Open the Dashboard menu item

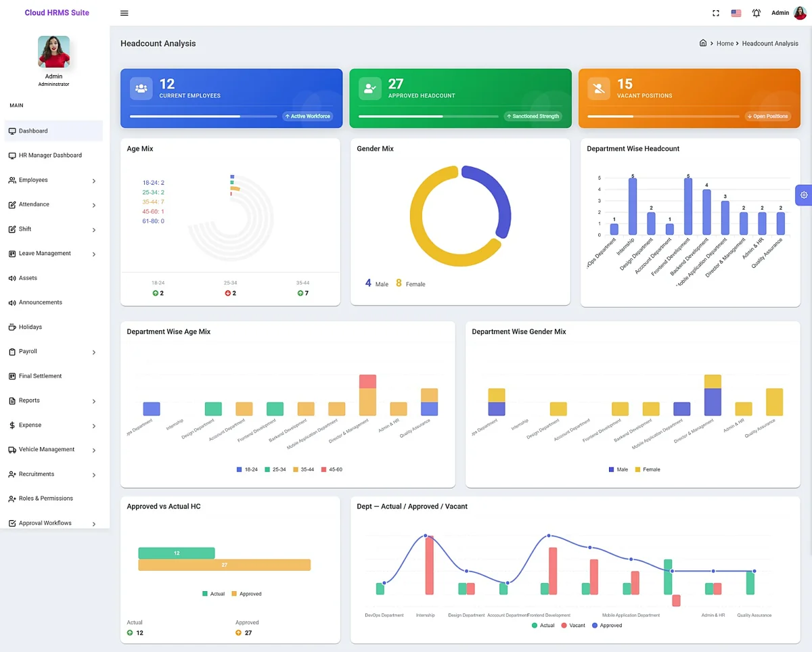point(53,131)
